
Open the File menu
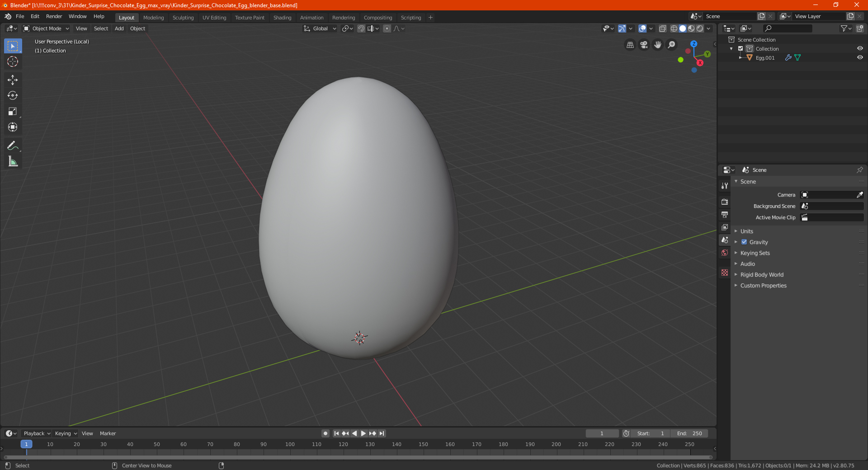tap(20, 16)
